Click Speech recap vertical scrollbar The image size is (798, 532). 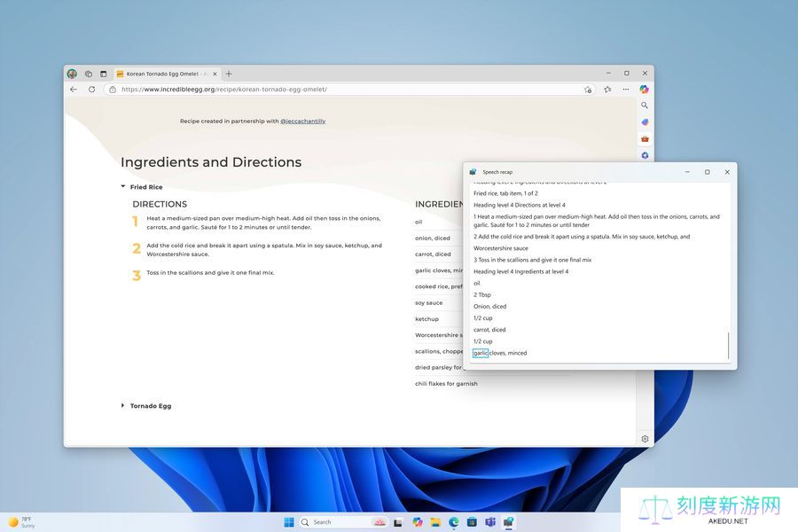(728, 345)
